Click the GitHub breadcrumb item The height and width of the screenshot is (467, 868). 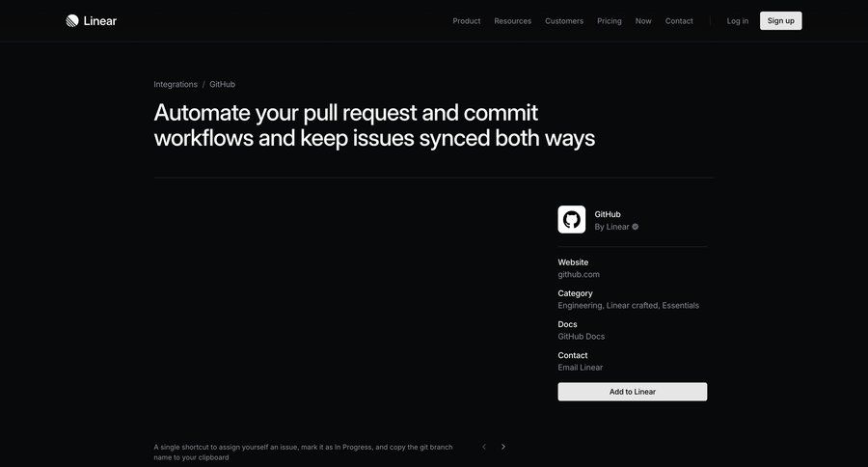coord(222,84)
